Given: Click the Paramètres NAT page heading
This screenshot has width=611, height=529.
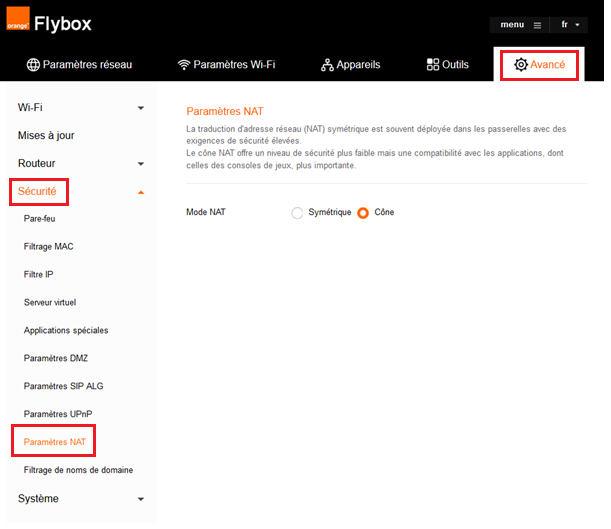Looking at the screenshot, I should [x=225, y=111].
